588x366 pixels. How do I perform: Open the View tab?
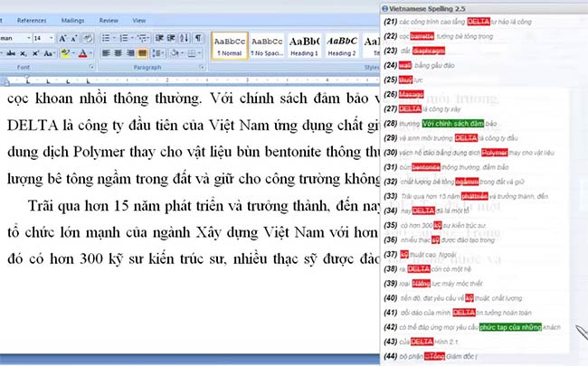[138, 21]
